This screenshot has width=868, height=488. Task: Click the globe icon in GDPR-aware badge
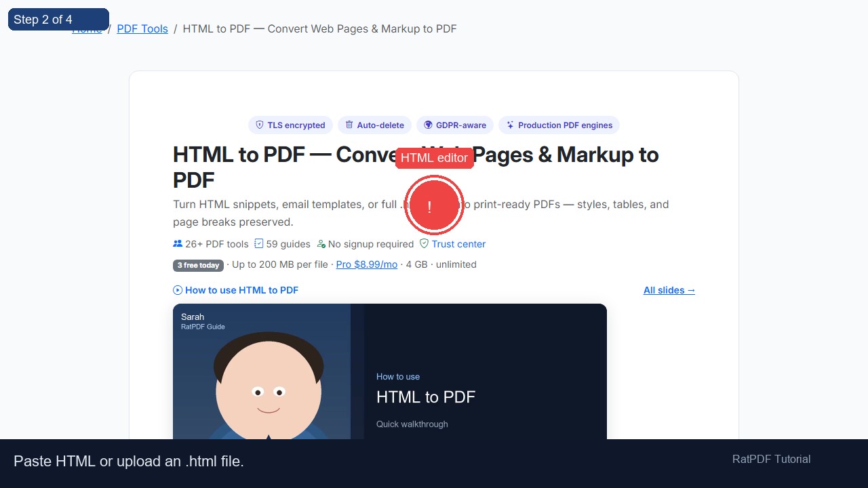pyautogui.click(x=428, y=125)
